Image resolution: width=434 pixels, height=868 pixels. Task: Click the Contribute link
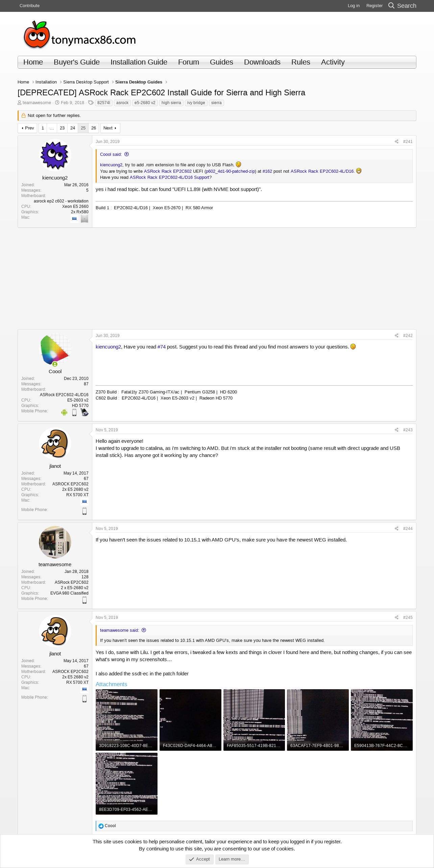click(x=29, y=6)
